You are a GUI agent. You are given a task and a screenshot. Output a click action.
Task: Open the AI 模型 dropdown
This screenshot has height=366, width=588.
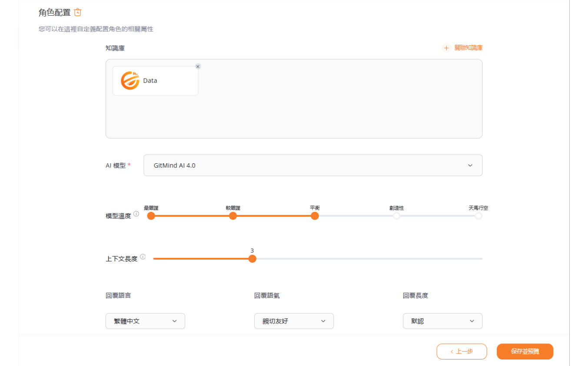coord(313,165)
